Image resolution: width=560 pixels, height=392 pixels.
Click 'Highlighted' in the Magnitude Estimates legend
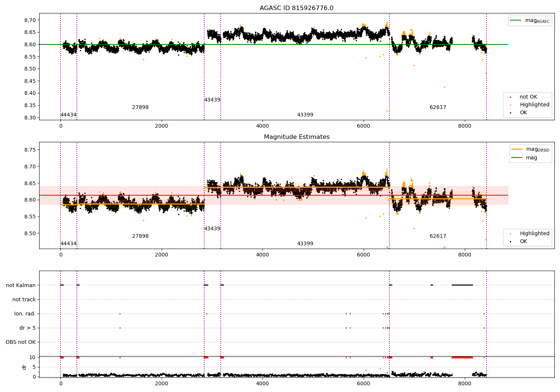[534, 234]
